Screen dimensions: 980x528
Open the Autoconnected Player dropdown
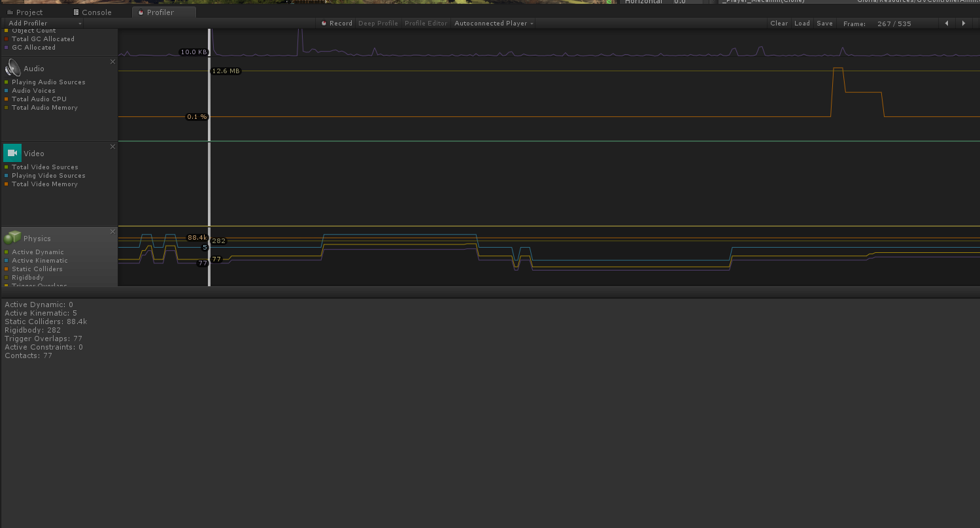pos(494,24)
